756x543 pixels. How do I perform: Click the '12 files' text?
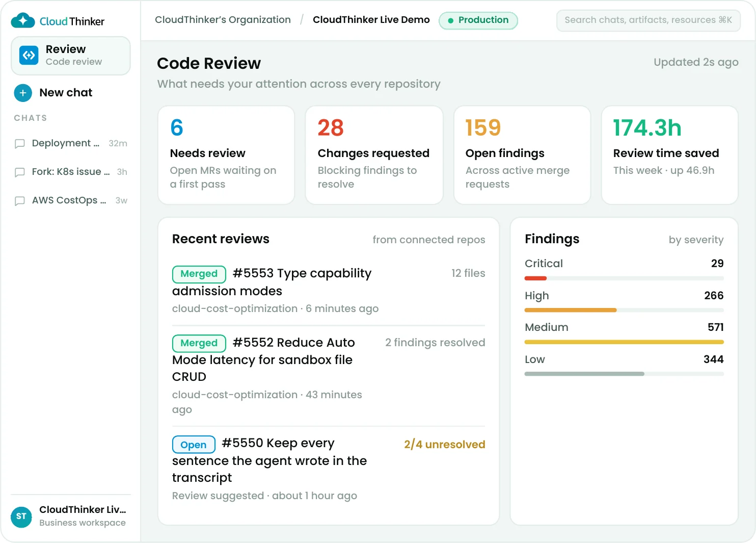[x=468, y=273]
